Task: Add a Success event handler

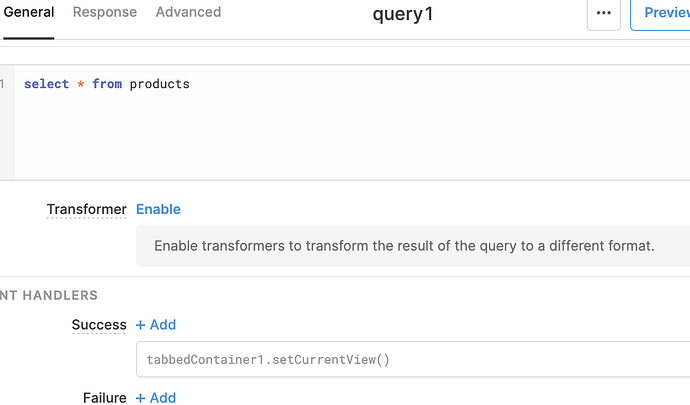Action: pos(156,324)
